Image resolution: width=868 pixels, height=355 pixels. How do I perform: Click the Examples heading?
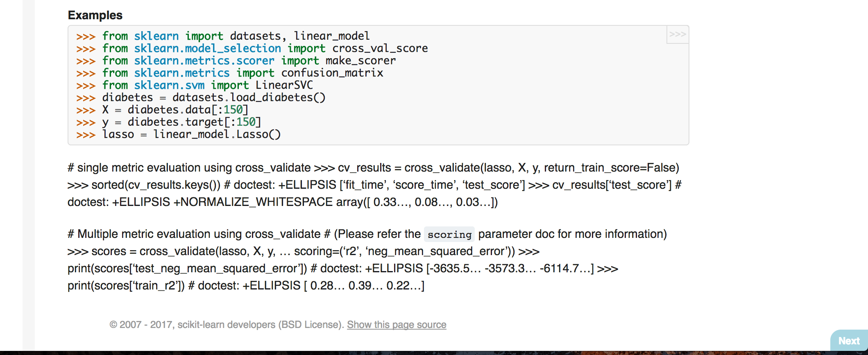point(95,15)
